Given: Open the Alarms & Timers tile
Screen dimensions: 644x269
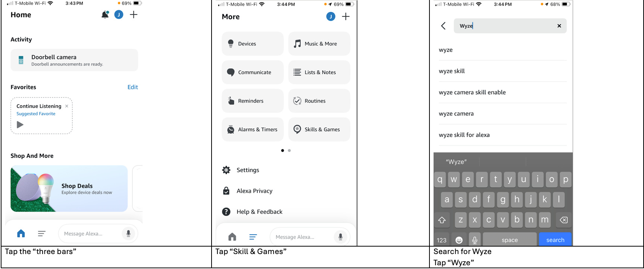Looking at the screenshot, I should click(x=253, y=129).
